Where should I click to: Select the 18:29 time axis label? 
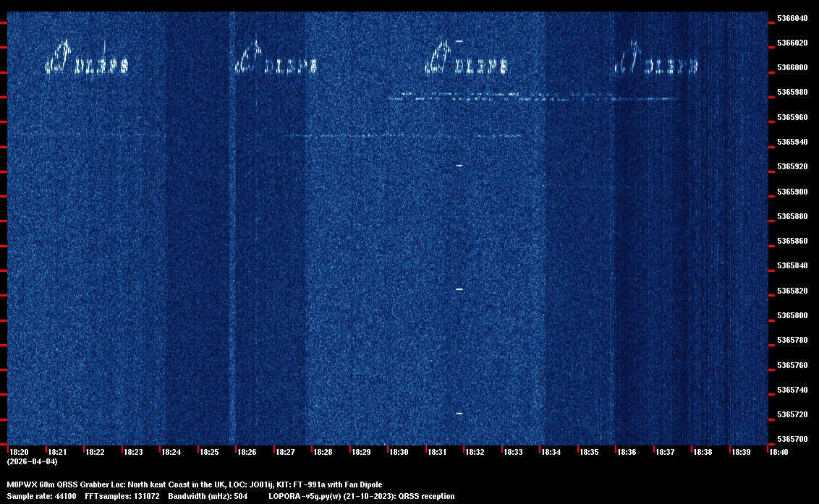pyautogui.click(x=361, y=452)
